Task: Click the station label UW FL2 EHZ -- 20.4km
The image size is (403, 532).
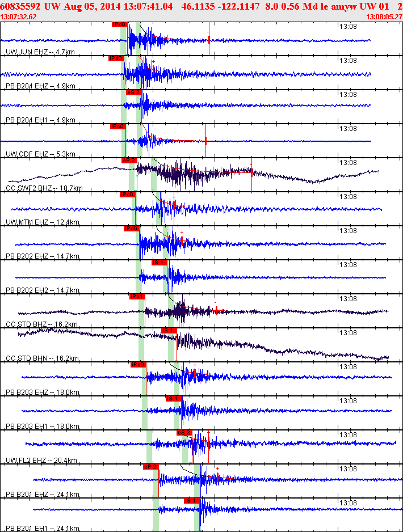Action: click(x=41, y=461)
